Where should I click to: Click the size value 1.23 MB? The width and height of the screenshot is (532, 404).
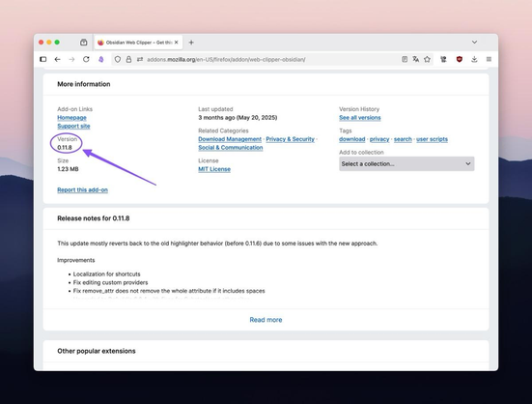(68, 169)
